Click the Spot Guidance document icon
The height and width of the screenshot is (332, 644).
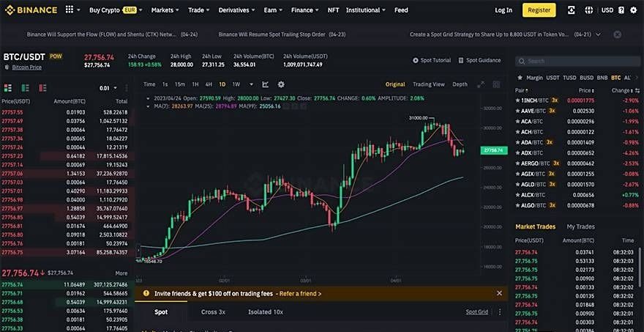click(x=461, y=61)
